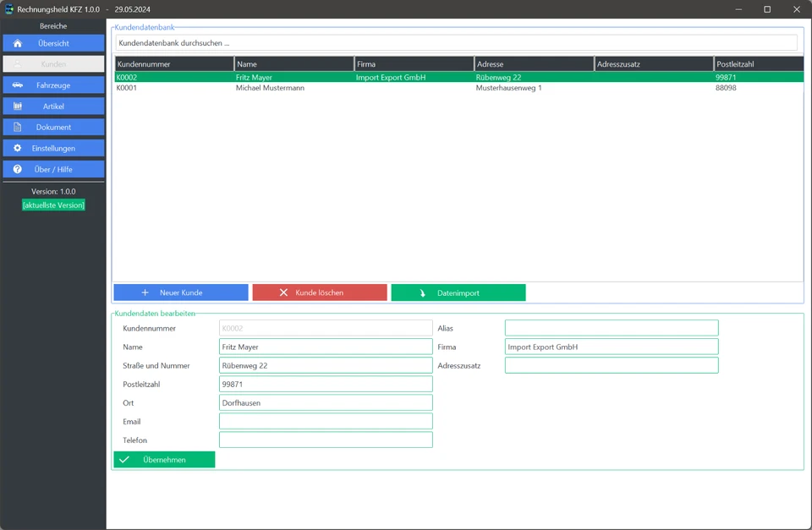Select the Michael Mustermann customer row
Image resolution: width=812 pixels, height=530 pixels.
[270, 88]
